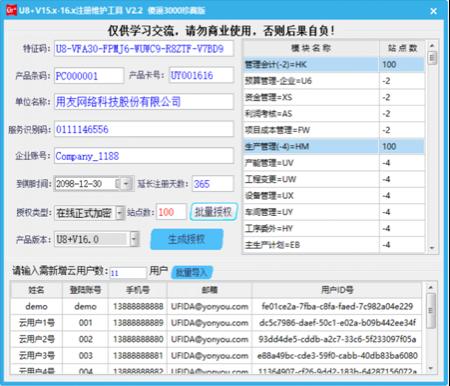
Task: Select module row 产能管理=UV
Action: click(x=334, y=163)
